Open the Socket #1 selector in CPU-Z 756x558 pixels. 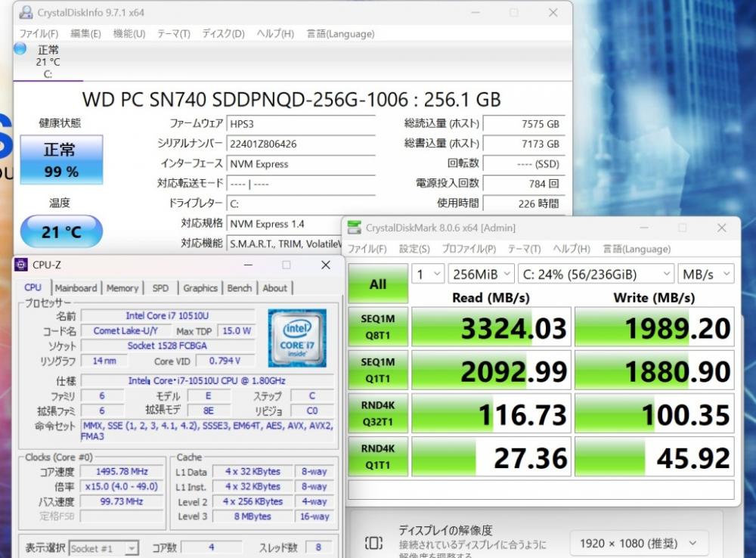[104, 548]
